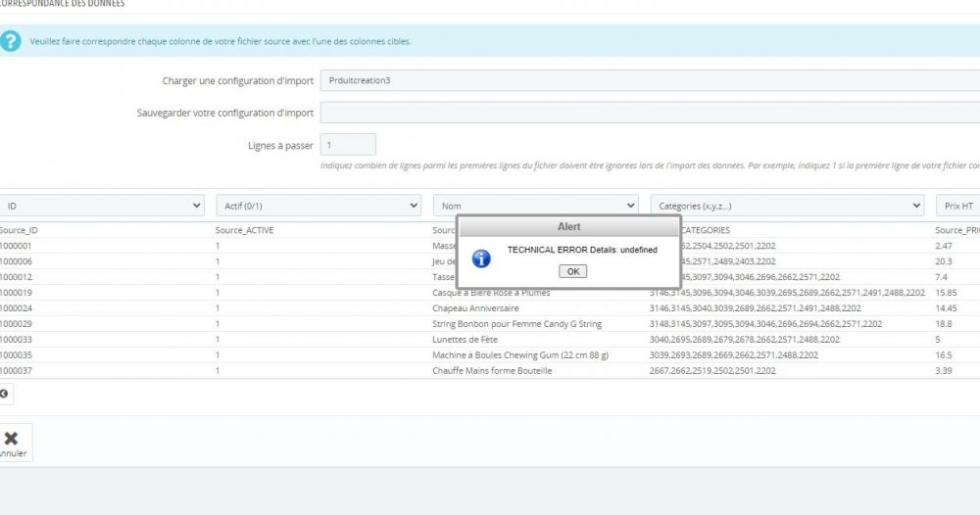Image resolution: width=980 pixels, height=515 pixels.
Task: Click the Machine à Boules Chewing Gum cell
Action: 520,355
